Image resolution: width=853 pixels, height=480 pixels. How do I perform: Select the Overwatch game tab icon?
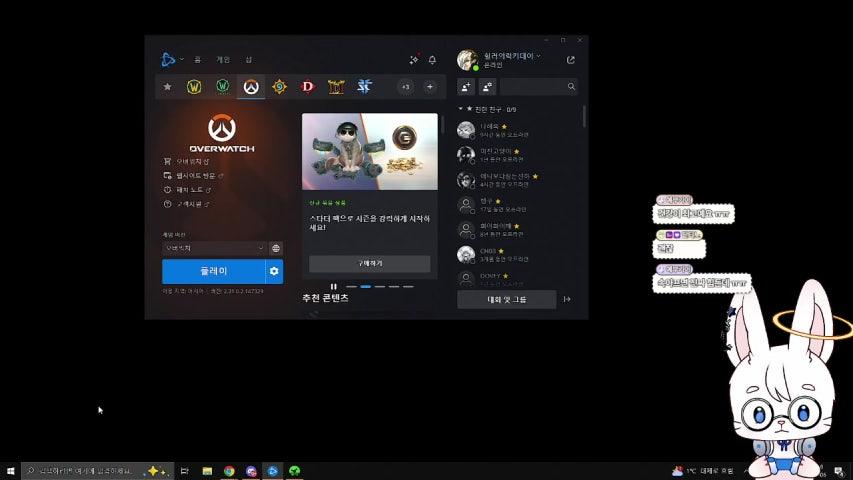tap(251, 87)
